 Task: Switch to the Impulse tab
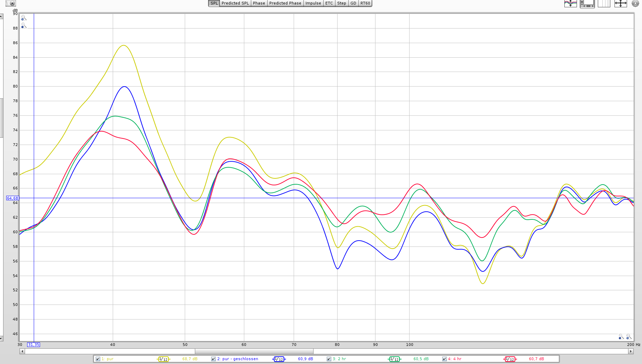coord(313,3)
